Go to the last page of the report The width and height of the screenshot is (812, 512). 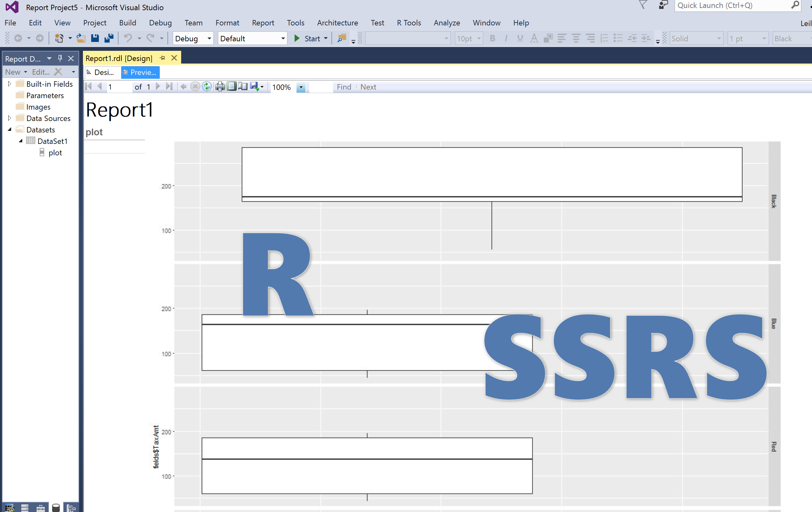pyautogui.click(x=169, y=87)
